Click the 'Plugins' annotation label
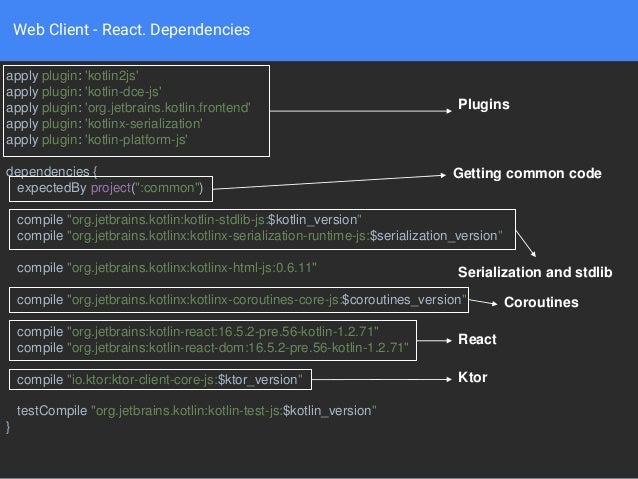This screenshot has width=638, height=479. click(x=484, y=104)
